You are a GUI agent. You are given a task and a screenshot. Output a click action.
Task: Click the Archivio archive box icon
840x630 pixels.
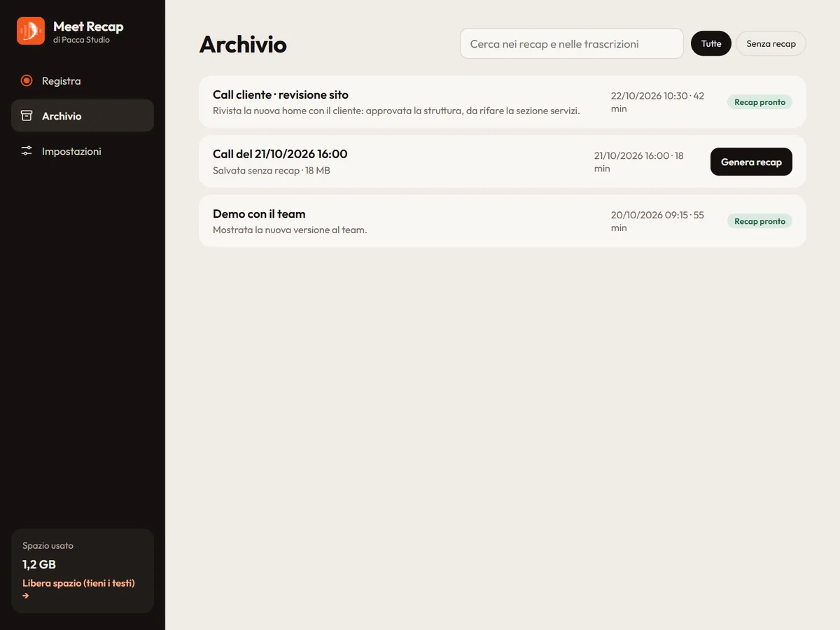[x=27, y=115]
